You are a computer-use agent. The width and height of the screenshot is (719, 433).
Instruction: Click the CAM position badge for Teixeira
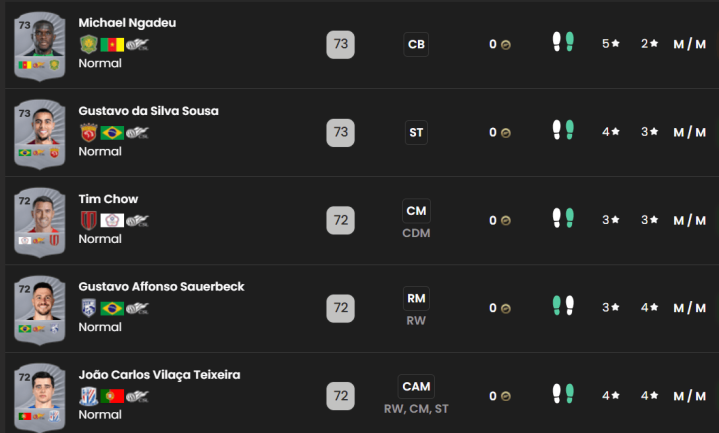[x=416, y=386]
